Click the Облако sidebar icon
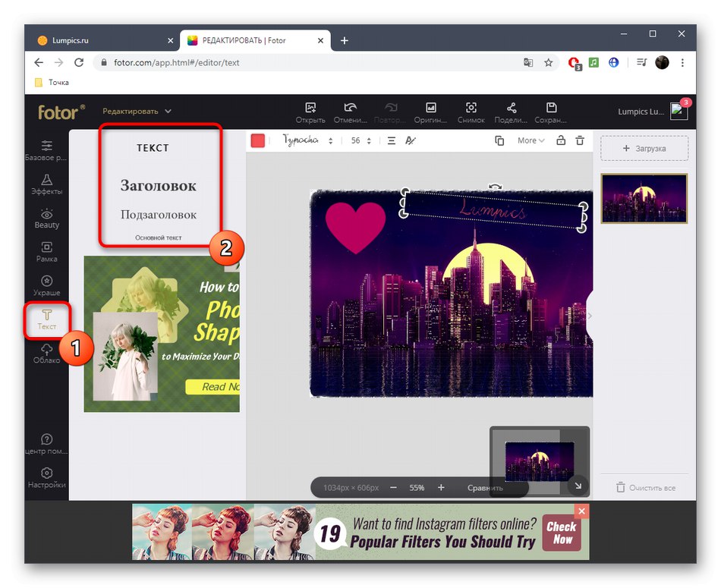 [46, 354]
